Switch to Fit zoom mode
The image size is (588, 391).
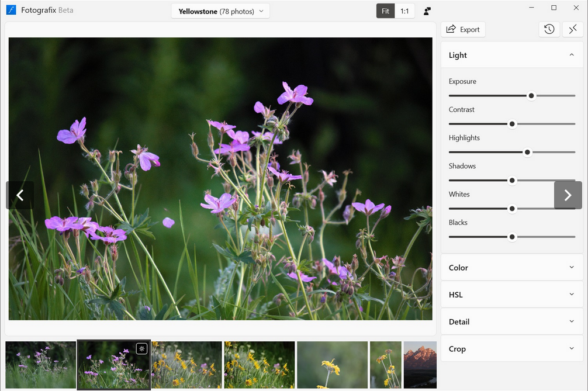tap(386, 11)
